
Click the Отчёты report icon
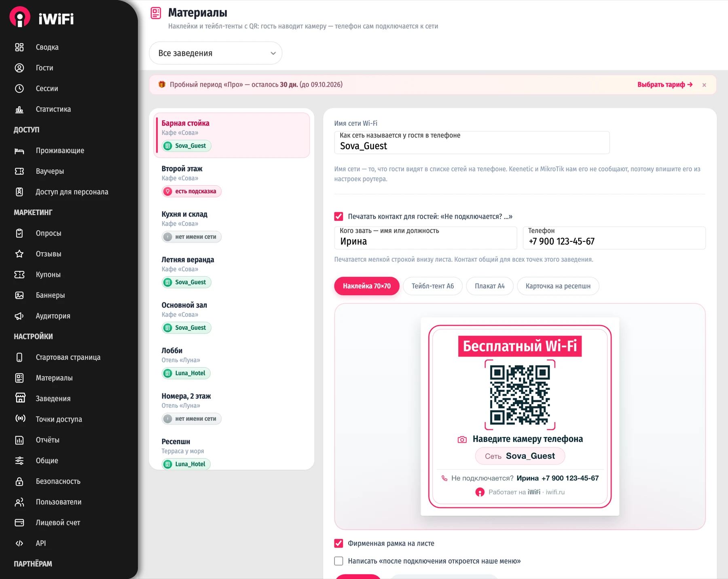19,440
